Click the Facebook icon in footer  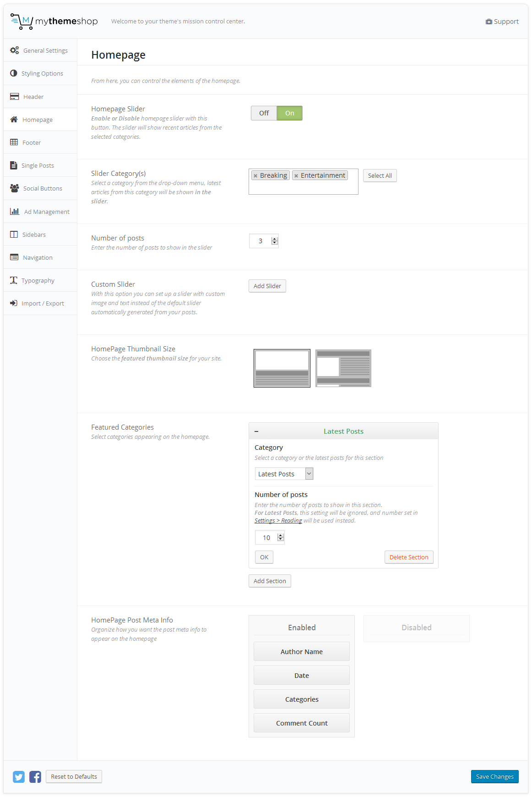pyautogui.click(x=35, y=777)
